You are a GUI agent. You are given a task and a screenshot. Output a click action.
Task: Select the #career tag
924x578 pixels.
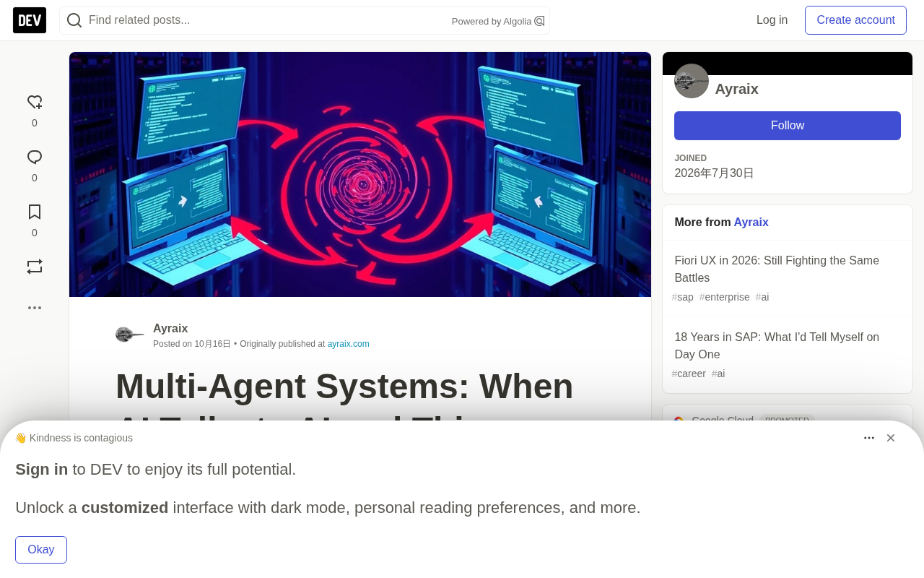pyautogui.click(x=689, y=374)
